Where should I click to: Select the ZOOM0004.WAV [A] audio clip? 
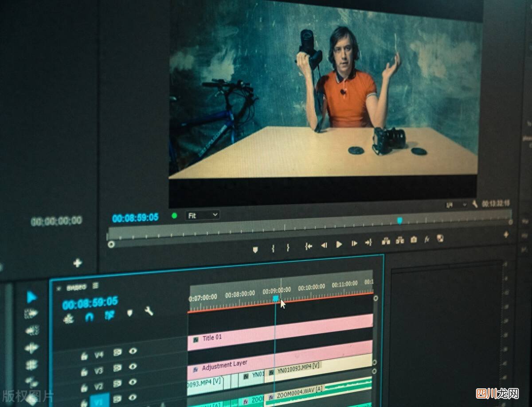pyautogui.click(x=318, y=391)
